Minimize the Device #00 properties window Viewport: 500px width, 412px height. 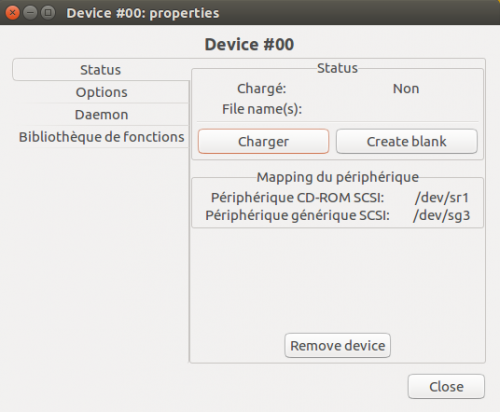pos(30,13)
